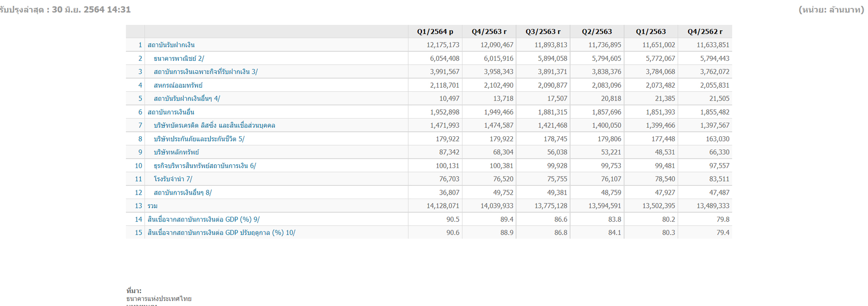Select the 14,128,071 total value cell
The image size is (868, 306).
click(x=442, y=206)
